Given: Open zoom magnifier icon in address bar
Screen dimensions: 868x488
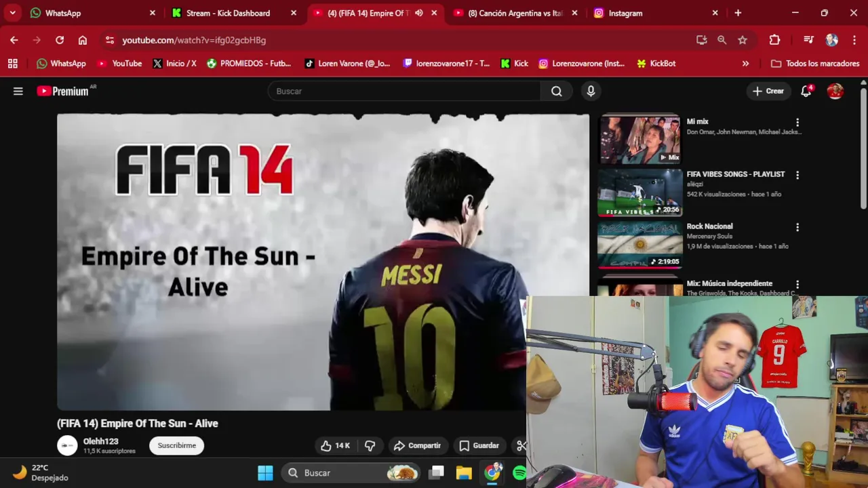Looking at the screenshot, I should pos(722,40).
